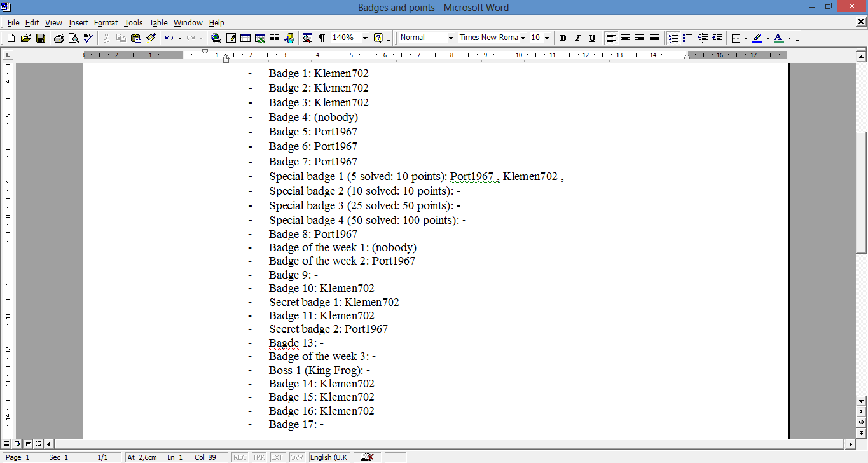Open the Table menu
The height and width of the screenshot is (463, 868).
pos(158,22)
